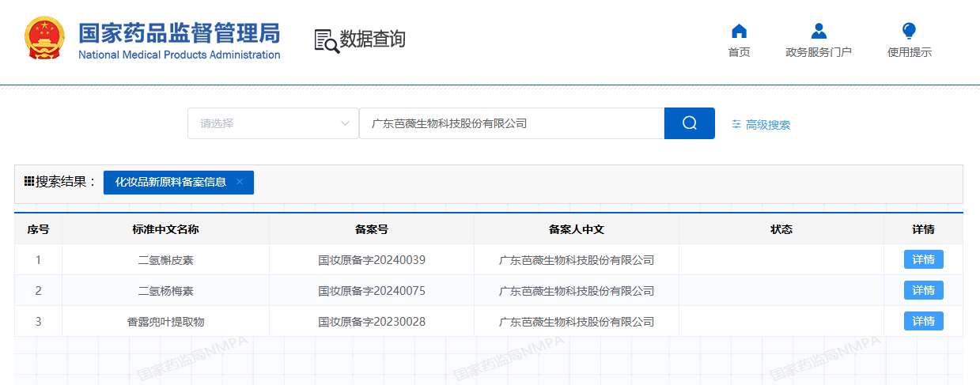The height and width of the screenshot is (385, 980).
Task: Close the 化妆品新原料备案信息 result tag
Action: click(x=240, y=182)
